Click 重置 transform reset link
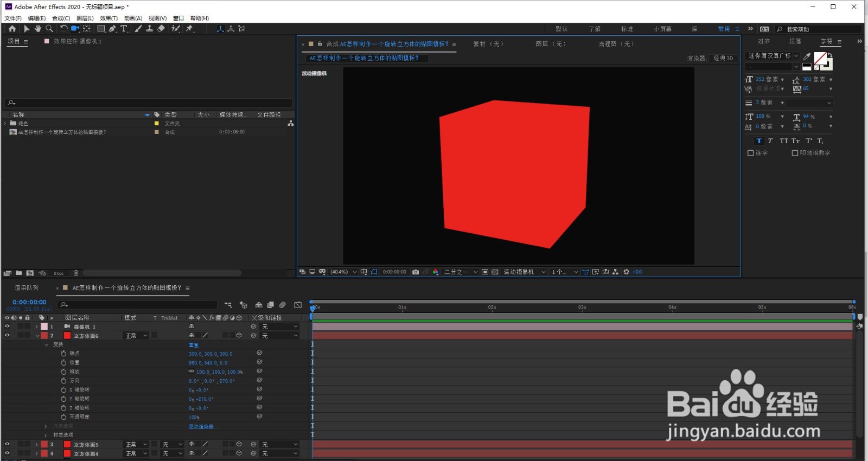868x461 pixels. 194,345
